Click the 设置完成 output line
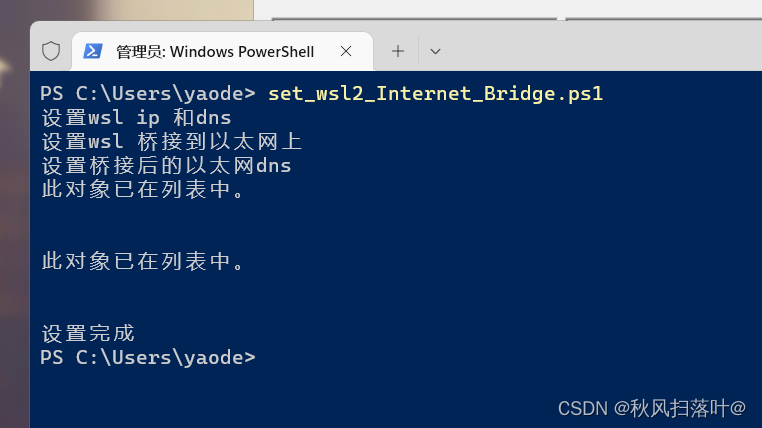 pos(88,333)
